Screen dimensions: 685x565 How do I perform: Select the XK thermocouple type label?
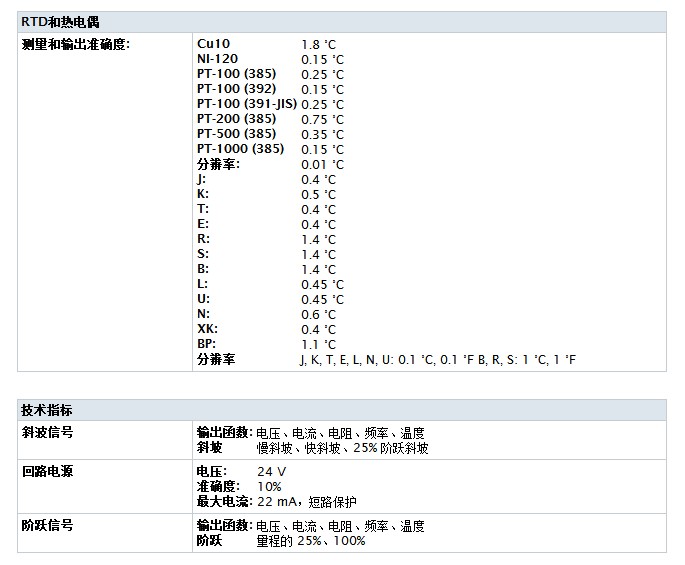[207, 329]
